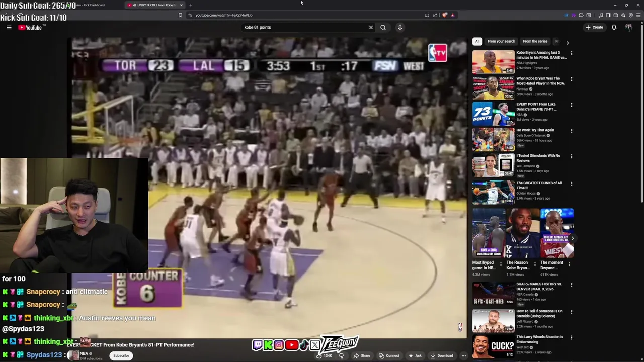Click the Kobe 81-point video player
The width and height of the screenshot is (644, 362).
coord(269,188)
